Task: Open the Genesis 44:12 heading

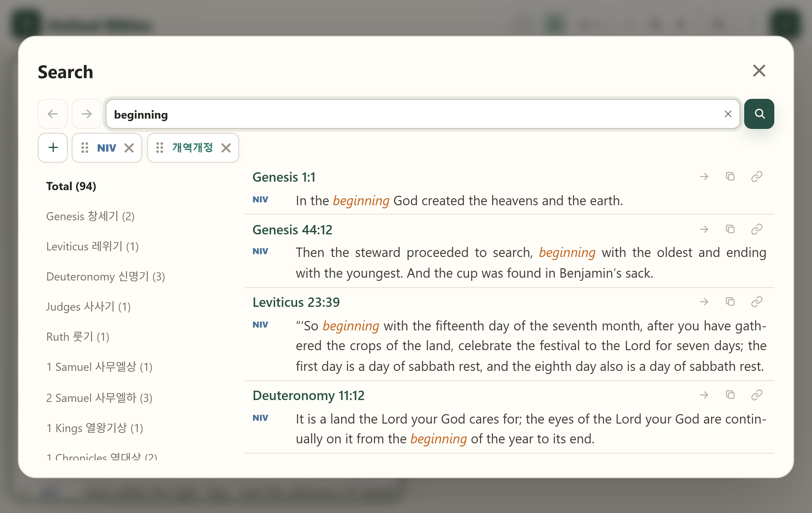Action: (292, 230)
